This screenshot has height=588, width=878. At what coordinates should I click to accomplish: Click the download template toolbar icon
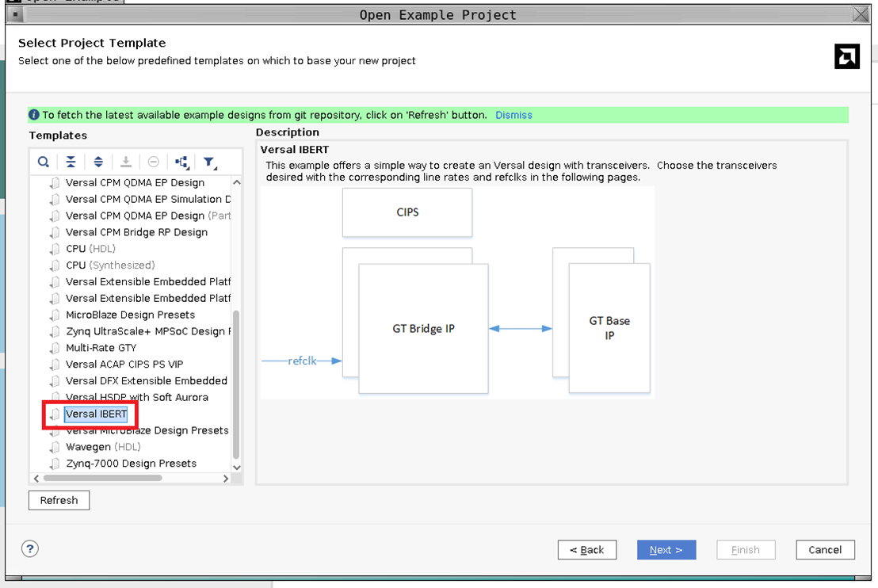pyautogui.click(x=126, y=162)
